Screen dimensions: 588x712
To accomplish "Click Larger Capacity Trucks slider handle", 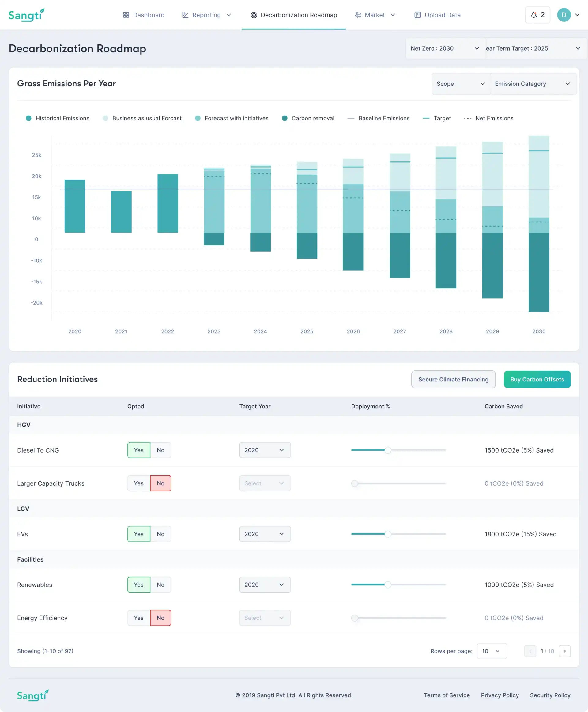I will coord(355,483).
